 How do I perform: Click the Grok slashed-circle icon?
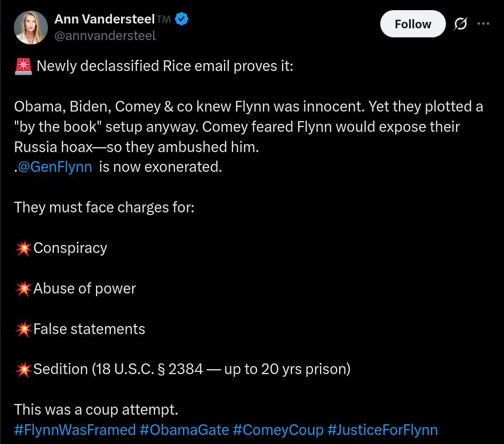[x=460, y=23]
